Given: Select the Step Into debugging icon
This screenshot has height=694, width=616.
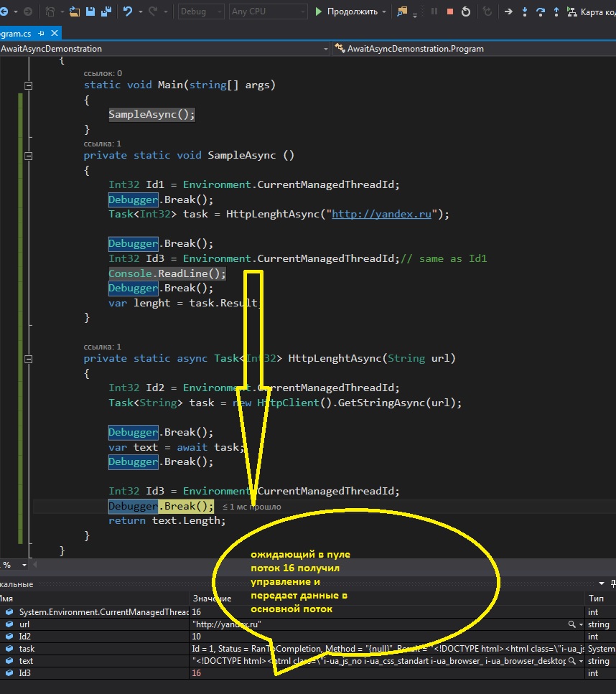Looking at the screenshot, I should click(x=525, y=11).
